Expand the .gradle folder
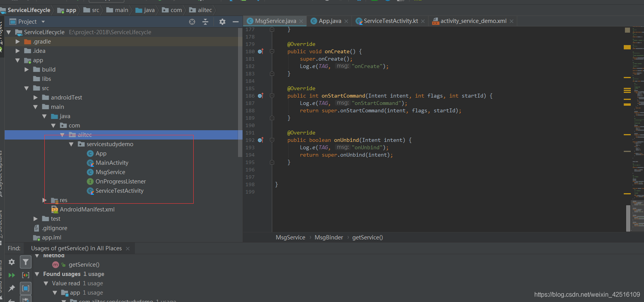Image resolution: width=644 pixels, height=302 pixels. (17, 42)
